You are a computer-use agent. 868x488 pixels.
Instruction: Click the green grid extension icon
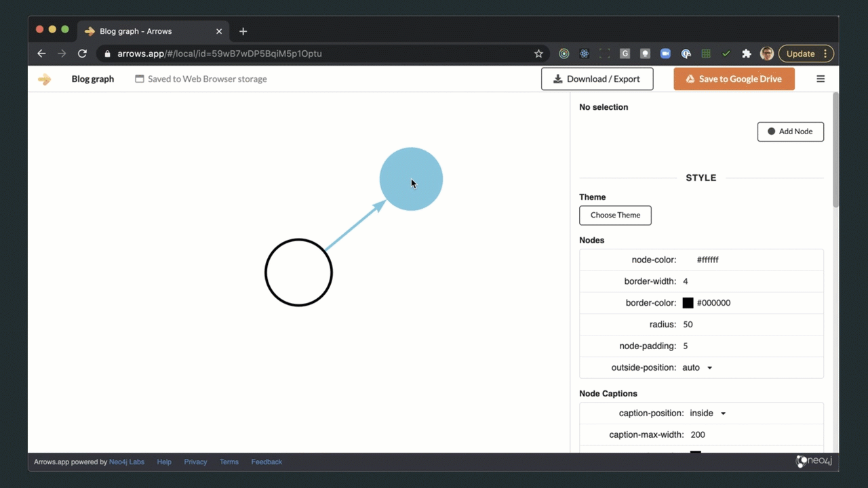(706, 54)
